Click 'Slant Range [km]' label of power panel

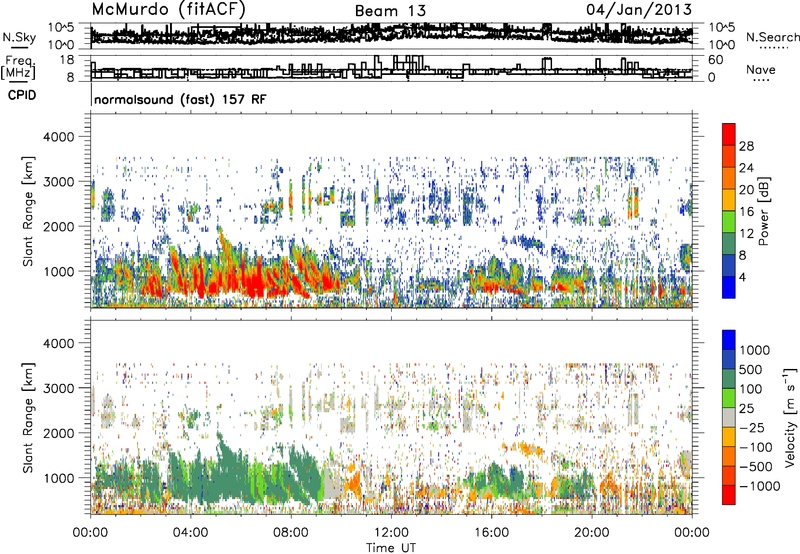pos(28,211)
